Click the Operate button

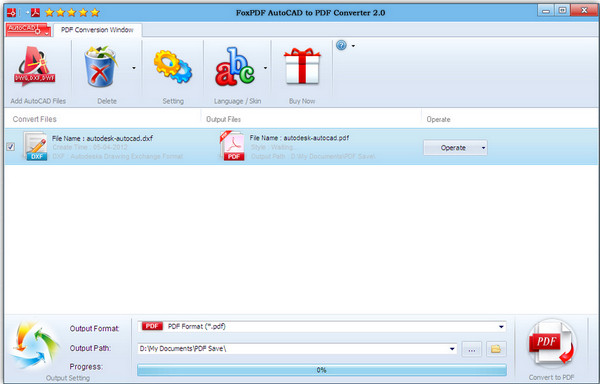[x=455, y=148]
